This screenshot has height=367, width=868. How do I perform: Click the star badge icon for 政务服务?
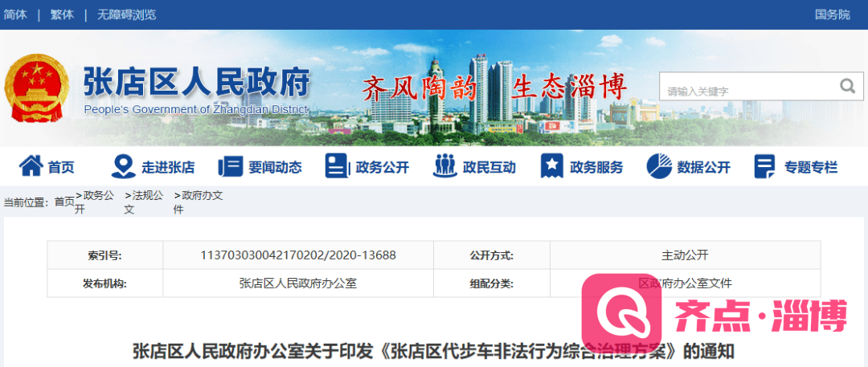point(551,166)
